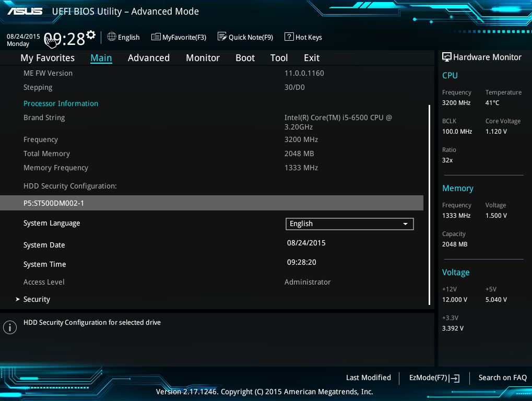Click the +3.3V 3.392 V reading
Image resolution: width=532 pixels, height=401 pixels.
(453, 328)
